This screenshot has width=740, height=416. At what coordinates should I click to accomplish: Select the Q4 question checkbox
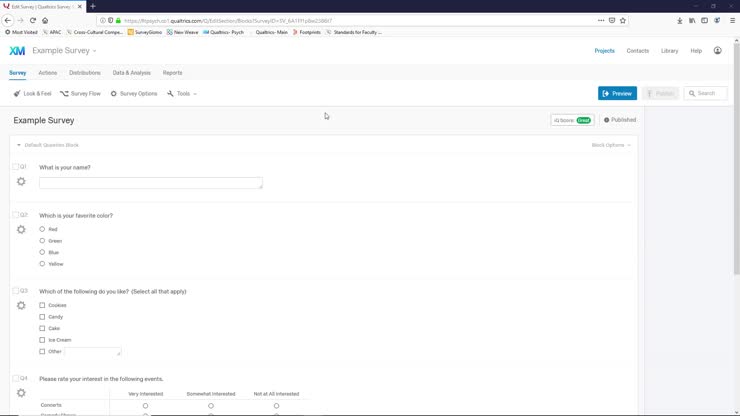(x=15, y=378)
